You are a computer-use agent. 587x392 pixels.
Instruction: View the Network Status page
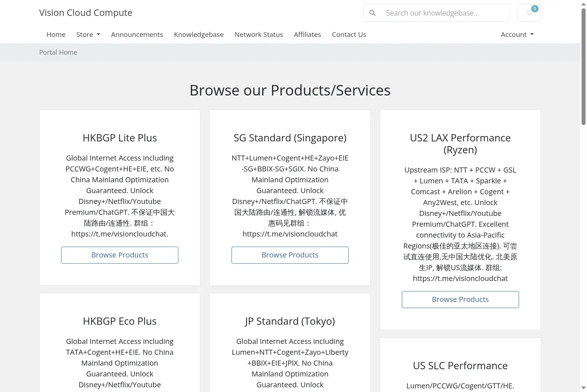click(259, 34)
